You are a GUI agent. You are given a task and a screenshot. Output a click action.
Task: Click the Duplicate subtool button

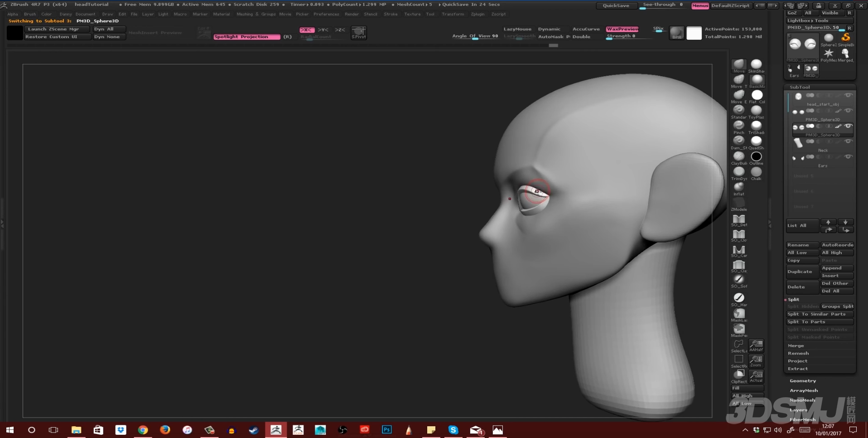[802, 272]
